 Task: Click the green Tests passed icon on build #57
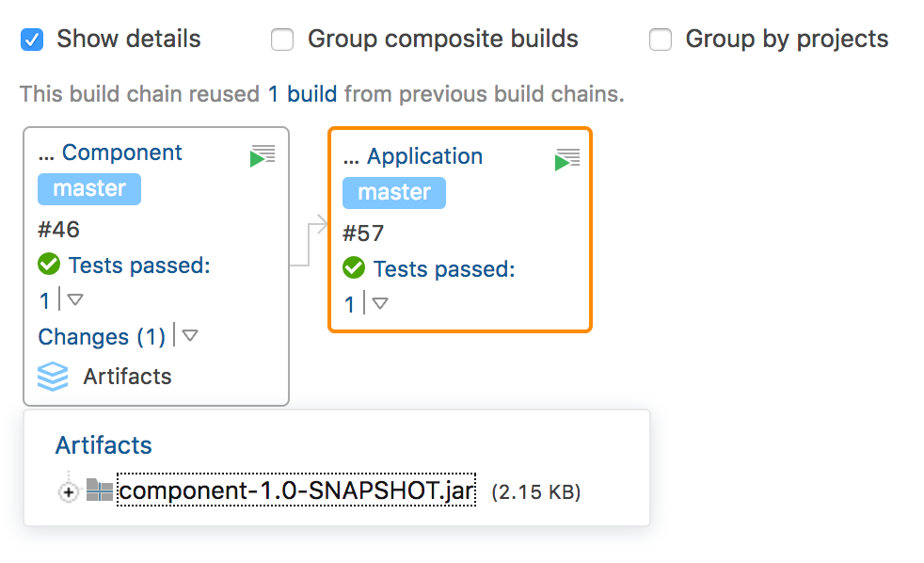(x=353, y=268)
